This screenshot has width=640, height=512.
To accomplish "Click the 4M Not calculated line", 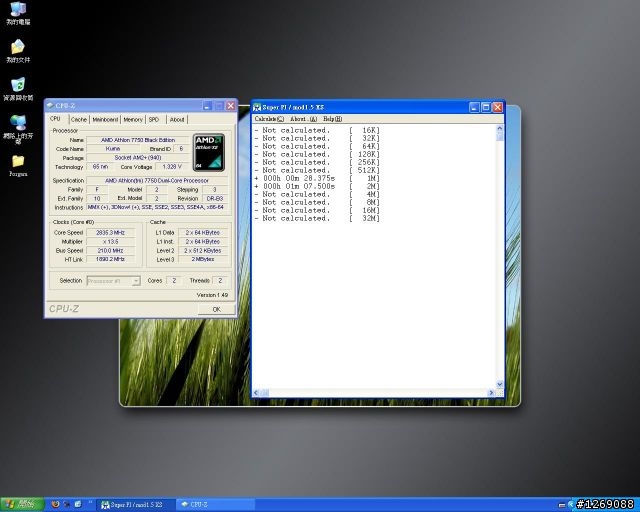I will 317,194.
